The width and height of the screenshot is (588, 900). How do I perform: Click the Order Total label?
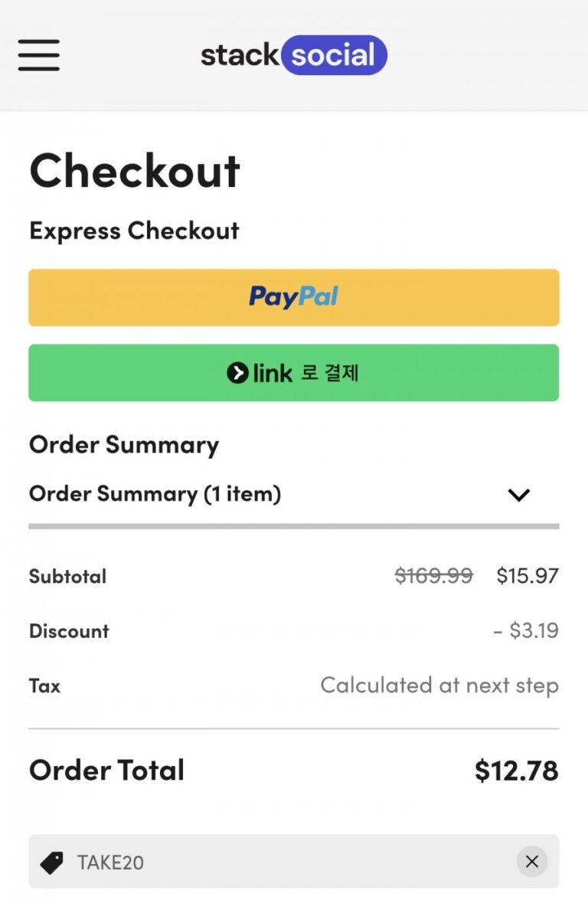106,771
